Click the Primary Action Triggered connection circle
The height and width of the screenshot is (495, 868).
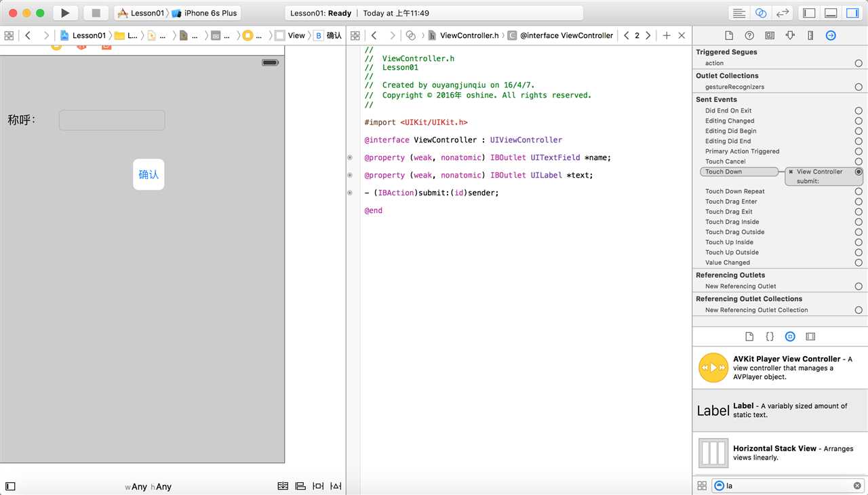859,151
